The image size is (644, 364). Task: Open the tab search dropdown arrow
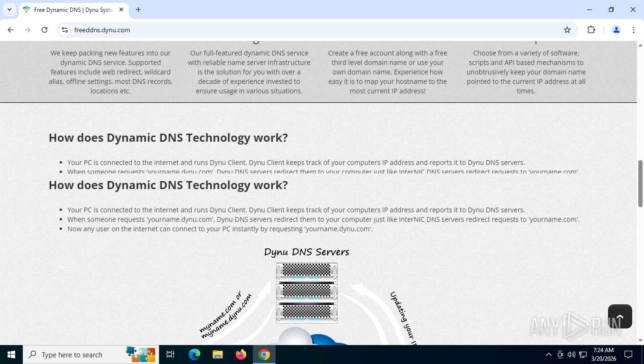(x=9, y=9)
